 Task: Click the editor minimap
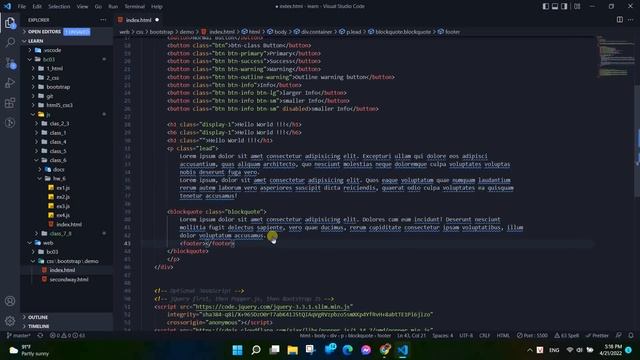click(x=616, y=56)
